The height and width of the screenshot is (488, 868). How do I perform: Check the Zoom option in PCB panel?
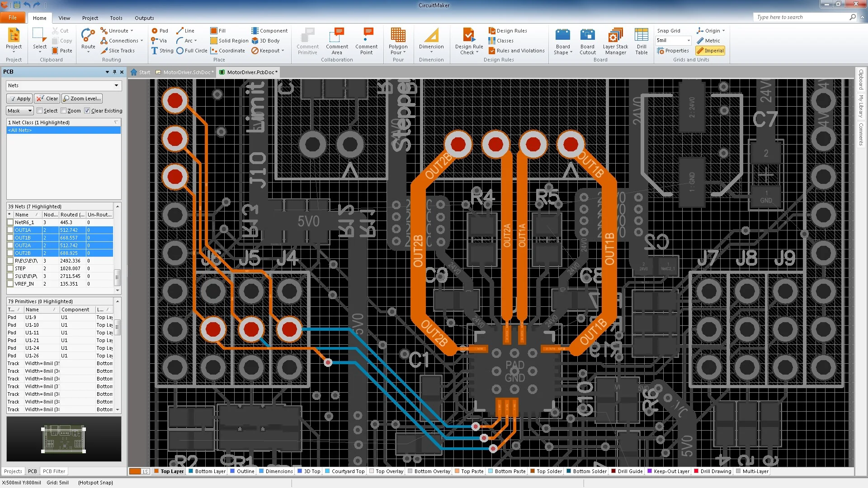64,110
